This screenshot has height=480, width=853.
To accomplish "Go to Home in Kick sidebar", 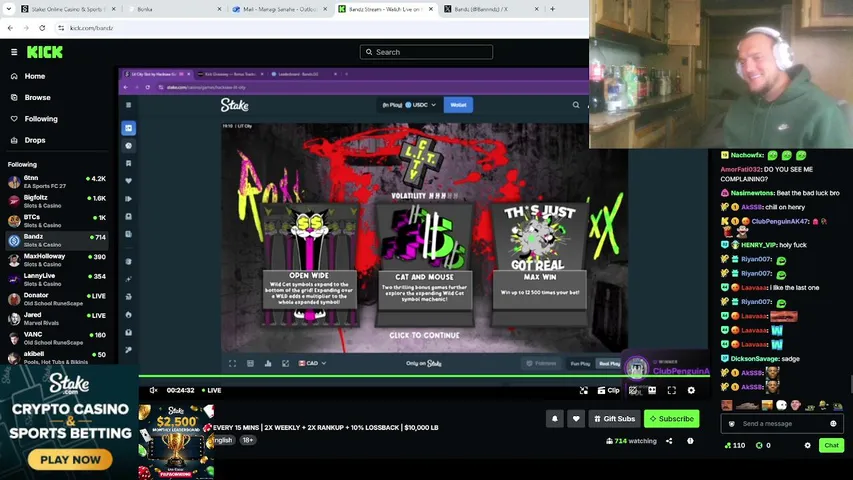I will 35,76.
